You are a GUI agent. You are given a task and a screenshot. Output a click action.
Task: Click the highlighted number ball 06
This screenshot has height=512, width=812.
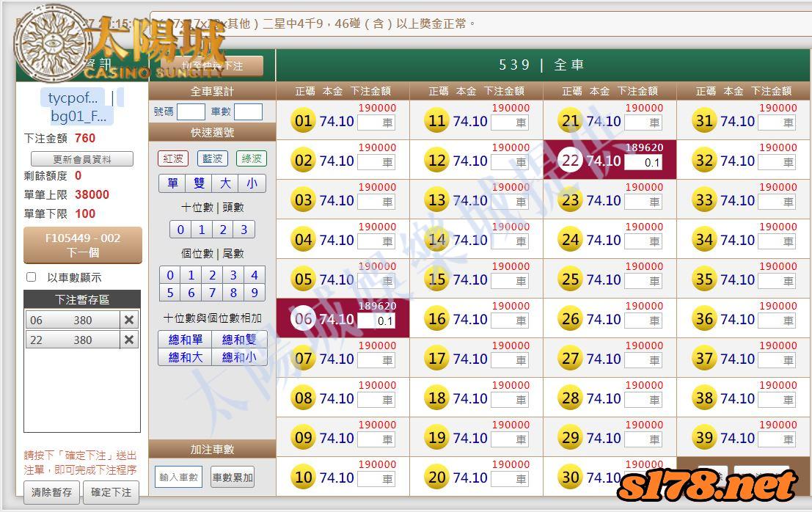(304, 319)
